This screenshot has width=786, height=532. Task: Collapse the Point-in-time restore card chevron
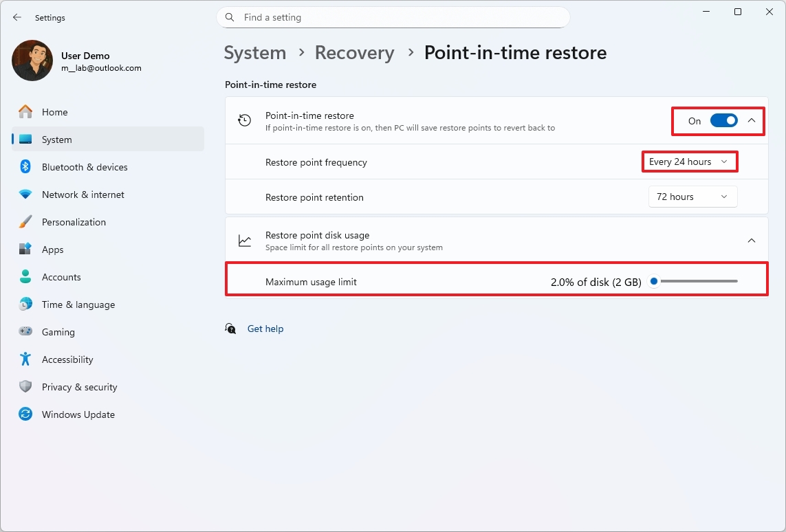click(751, 120)
